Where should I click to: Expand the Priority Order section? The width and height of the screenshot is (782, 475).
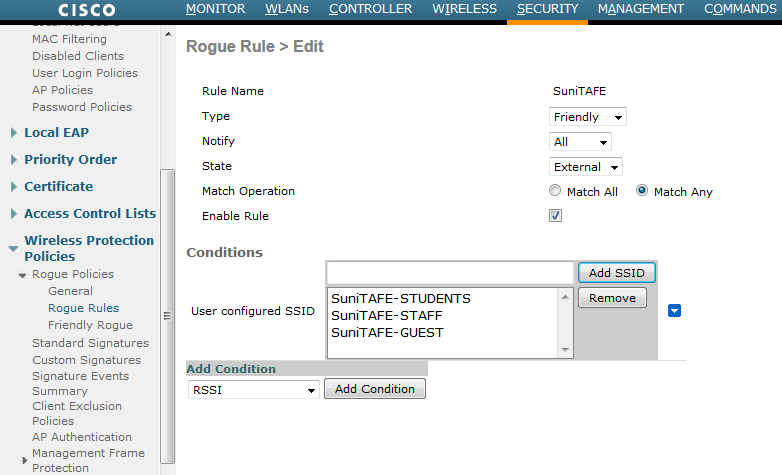[13, 160]
